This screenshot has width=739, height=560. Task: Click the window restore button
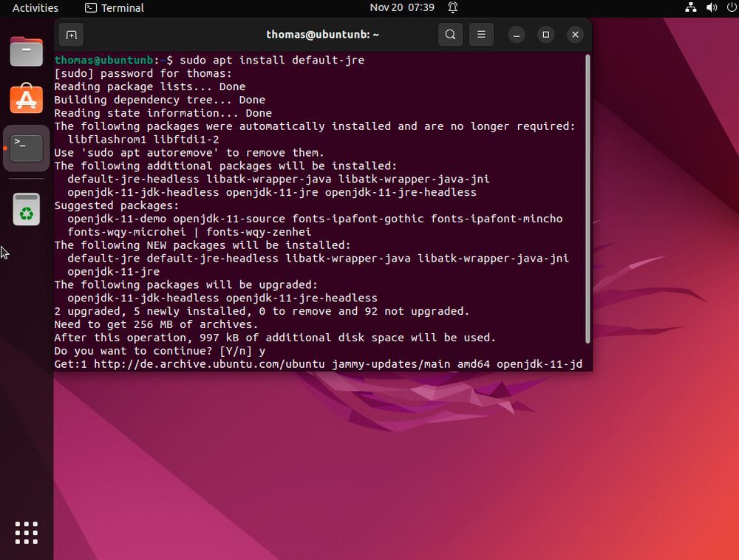coord(545,34)
